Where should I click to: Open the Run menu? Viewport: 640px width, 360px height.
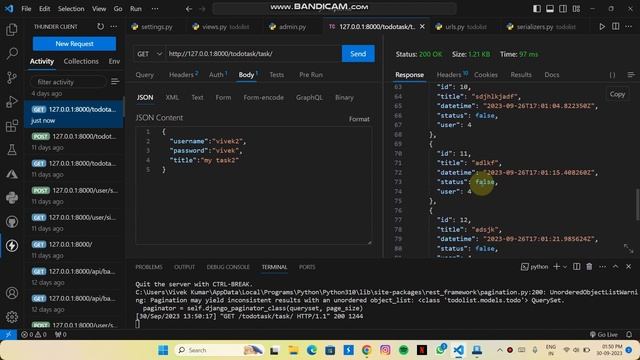(136, 9)
